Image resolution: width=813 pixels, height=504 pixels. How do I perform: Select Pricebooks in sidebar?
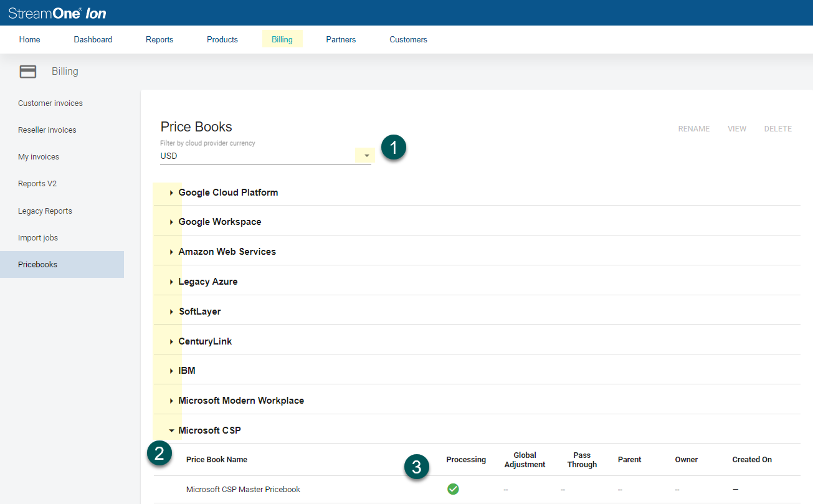click(x=62, y=265)
